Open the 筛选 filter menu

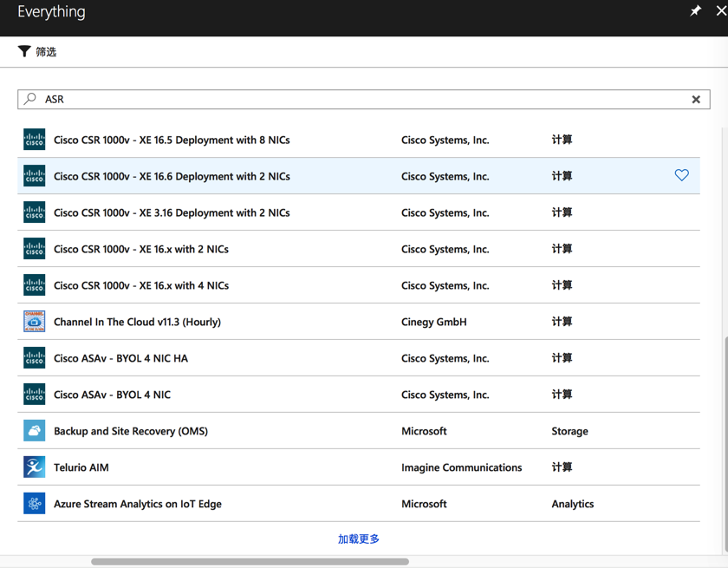(45, 52)
